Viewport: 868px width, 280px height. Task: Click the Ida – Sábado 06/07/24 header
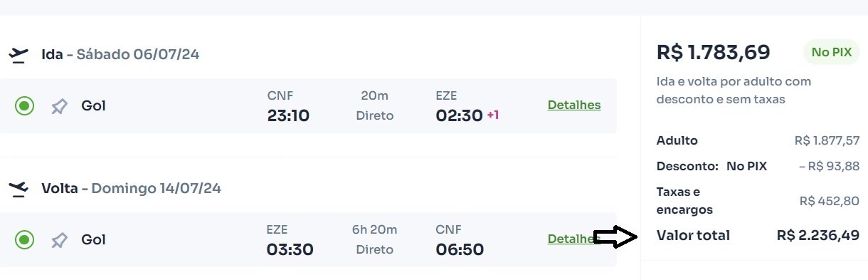tap(120, 54)
